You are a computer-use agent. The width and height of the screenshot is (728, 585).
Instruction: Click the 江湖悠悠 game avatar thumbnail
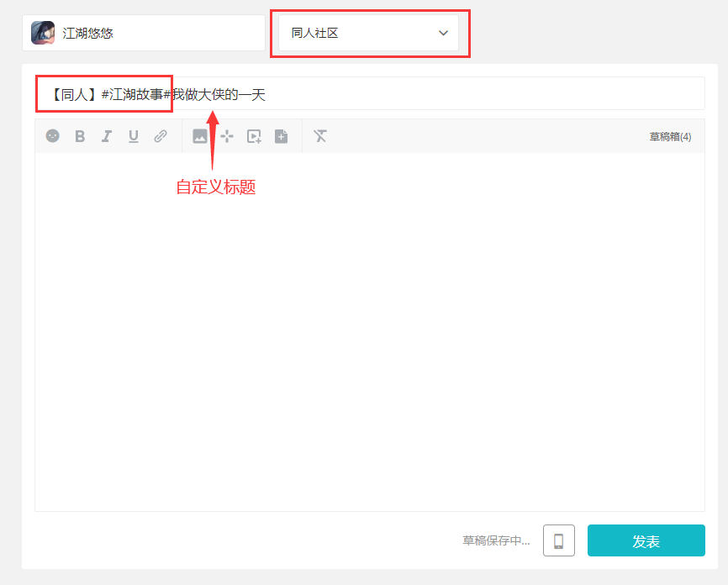(43, 33)
